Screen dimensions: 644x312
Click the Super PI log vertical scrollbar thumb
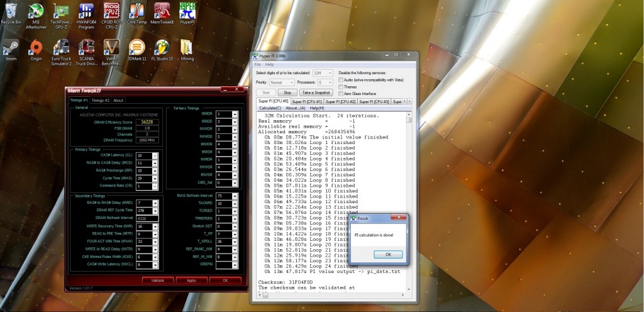click(409, 120)
